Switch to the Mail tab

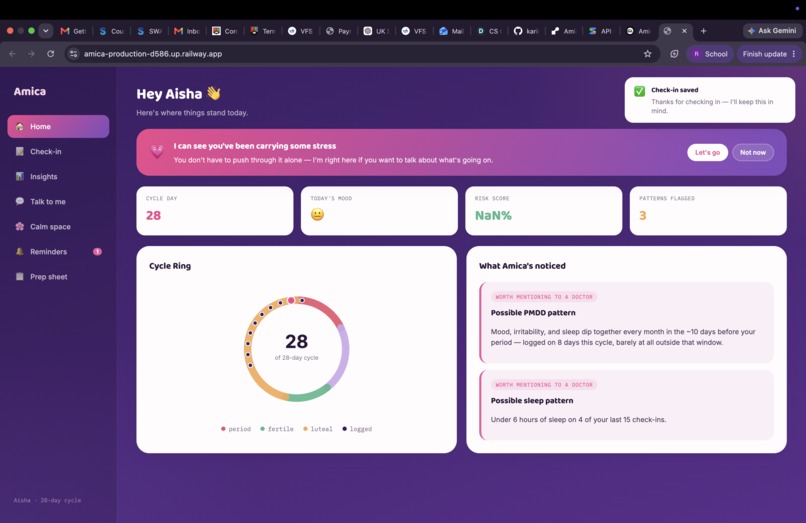(451, 31)
